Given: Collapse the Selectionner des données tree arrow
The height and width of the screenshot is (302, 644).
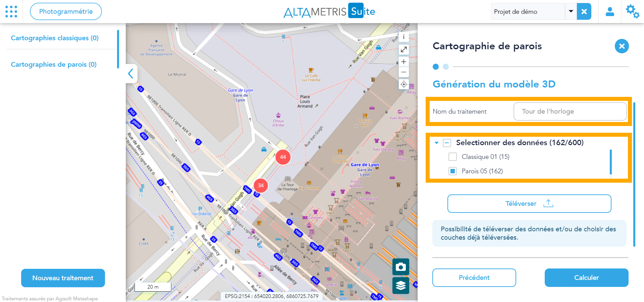Looking at the screenshot, I should [x=436, y=143].
